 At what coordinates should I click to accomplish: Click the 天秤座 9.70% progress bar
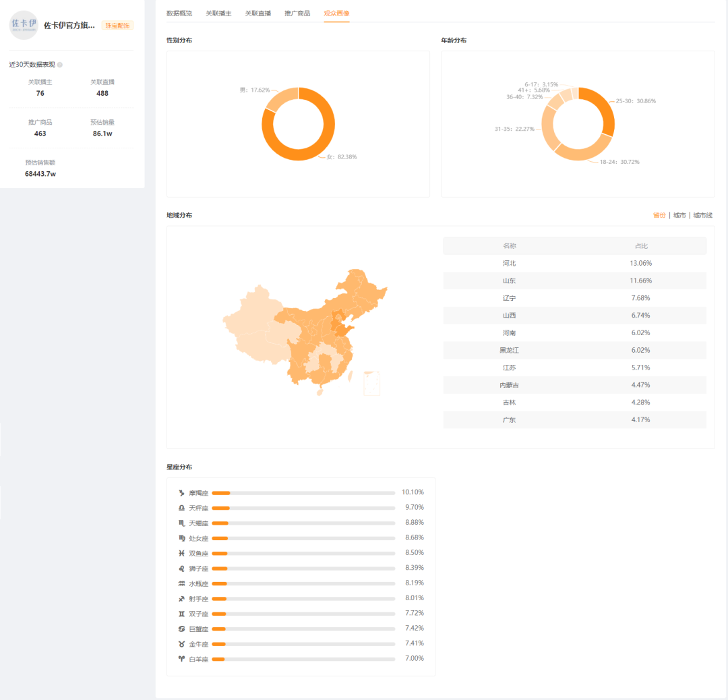pyautogui.click(x=303, y=508)
